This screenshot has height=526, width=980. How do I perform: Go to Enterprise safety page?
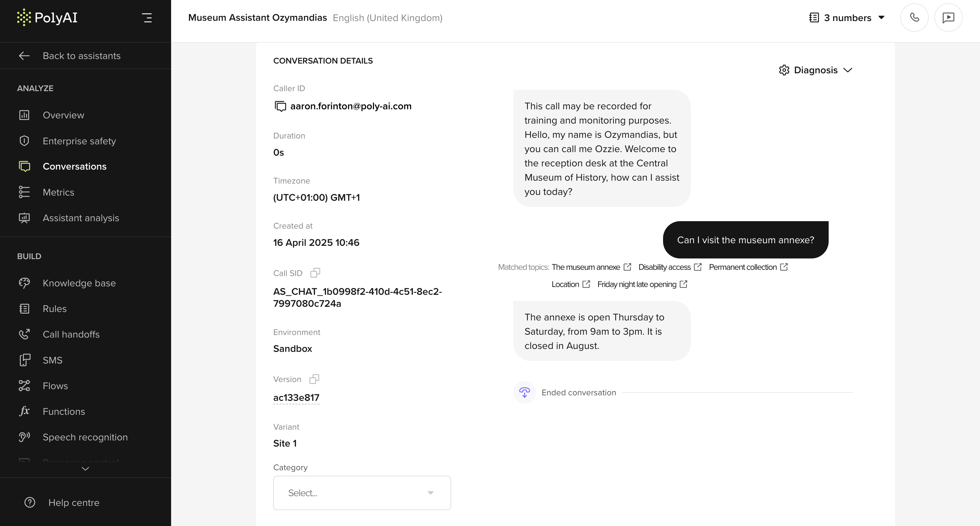click(x=79, y=141)
